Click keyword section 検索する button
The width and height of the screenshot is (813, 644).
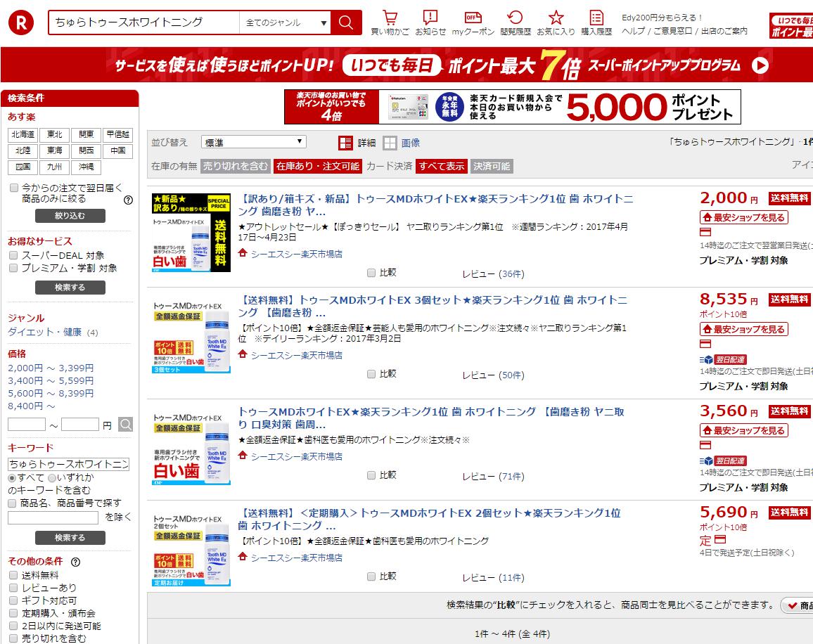70,538
